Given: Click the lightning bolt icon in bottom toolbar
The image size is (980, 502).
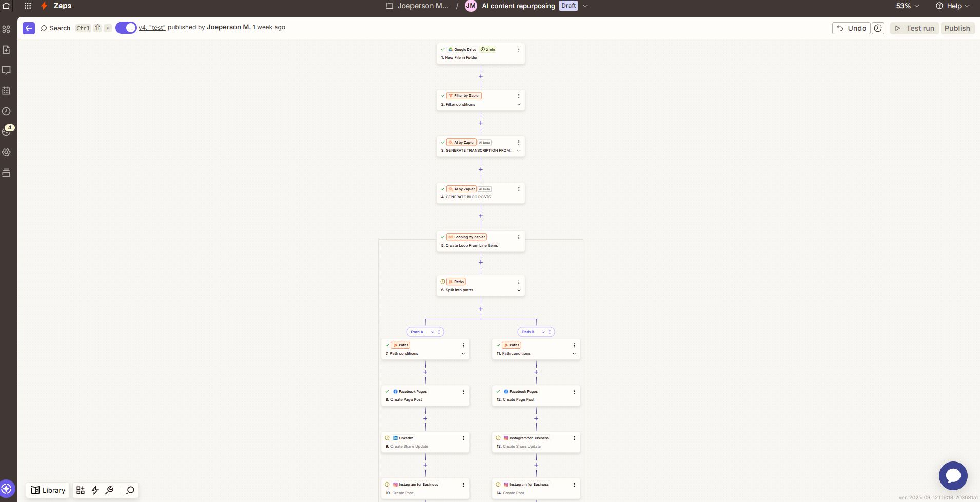Looking at the screenshot, I should (95, 490).
